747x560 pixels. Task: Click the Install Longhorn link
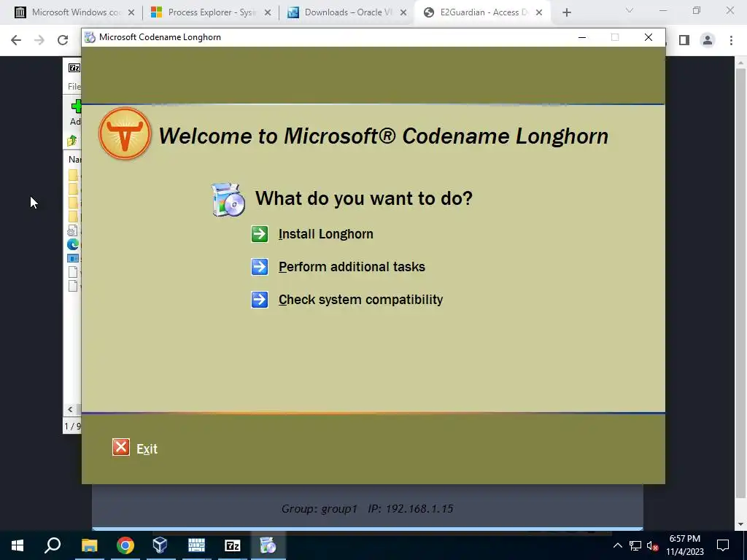coord(326,234)
